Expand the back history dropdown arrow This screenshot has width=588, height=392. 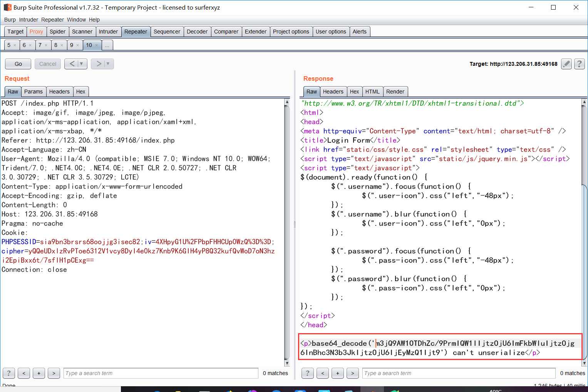coord(82,64)
